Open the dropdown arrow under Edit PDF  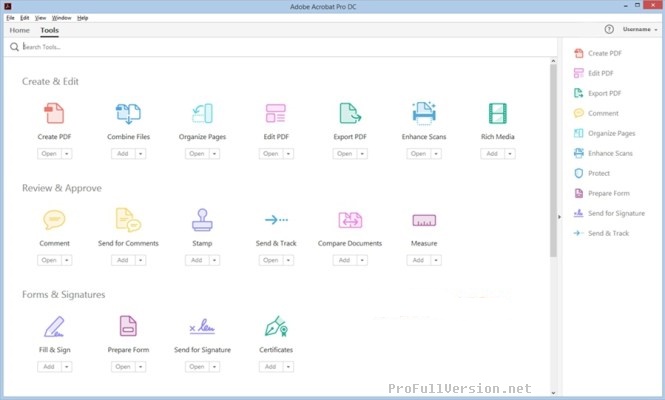tap(288, 154)
